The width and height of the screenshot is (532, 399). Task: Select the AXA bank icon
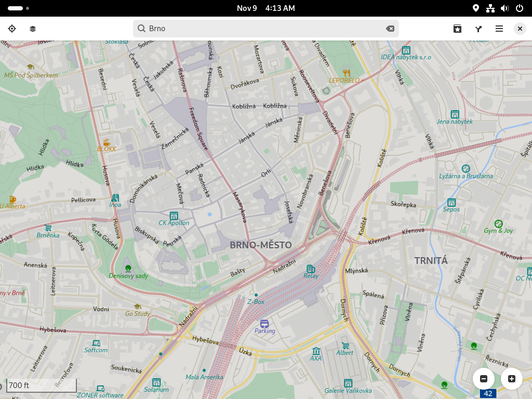(x=316, y=351)
